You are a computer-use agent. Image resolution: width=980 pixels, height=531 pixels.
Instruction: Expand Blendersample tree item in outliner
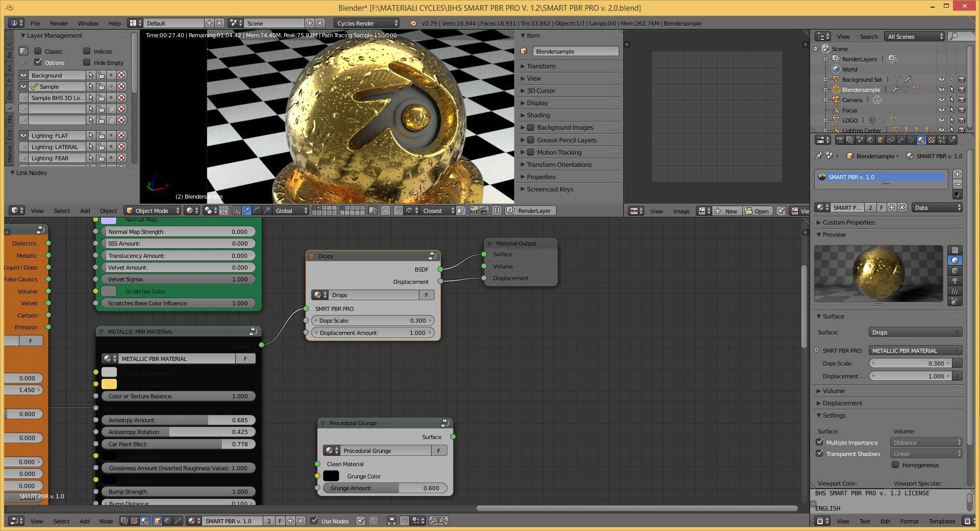click(x=826, y=90)
